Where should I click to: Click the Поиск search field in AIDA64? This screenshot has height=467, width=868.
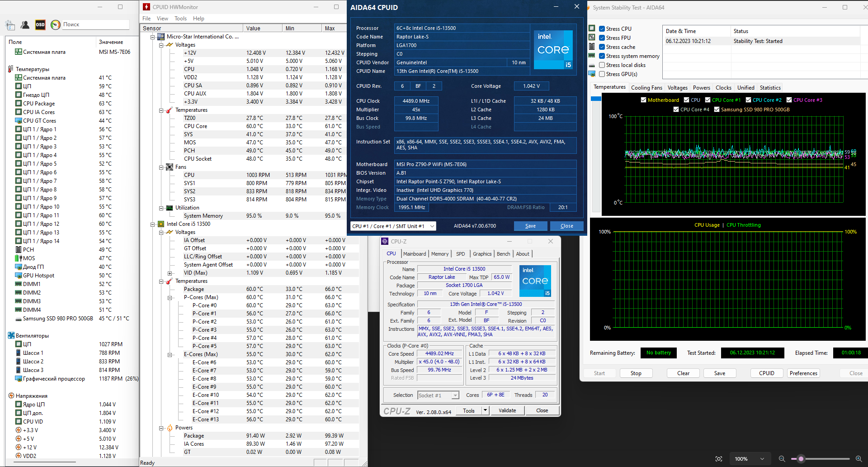95,24
